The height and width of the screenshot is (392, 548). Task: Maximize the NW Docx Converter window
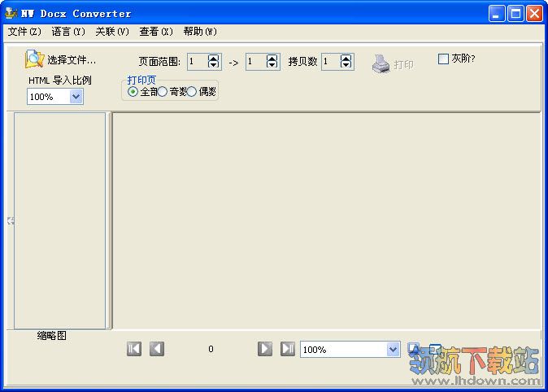(515, 14)
